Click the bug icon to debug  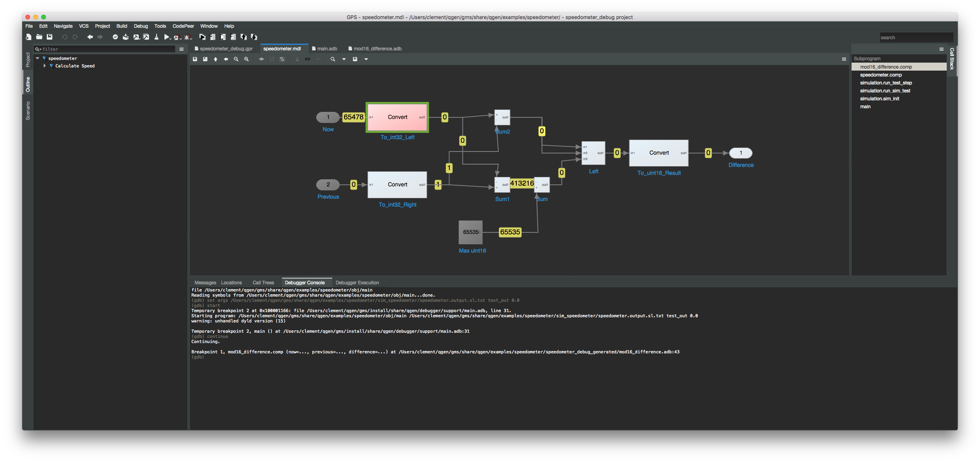[188, 37]
